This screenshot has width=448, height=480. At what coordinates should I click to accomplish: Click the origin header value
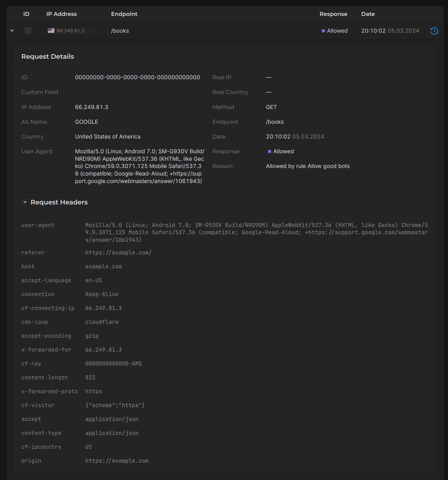click(x=117, y=461)
